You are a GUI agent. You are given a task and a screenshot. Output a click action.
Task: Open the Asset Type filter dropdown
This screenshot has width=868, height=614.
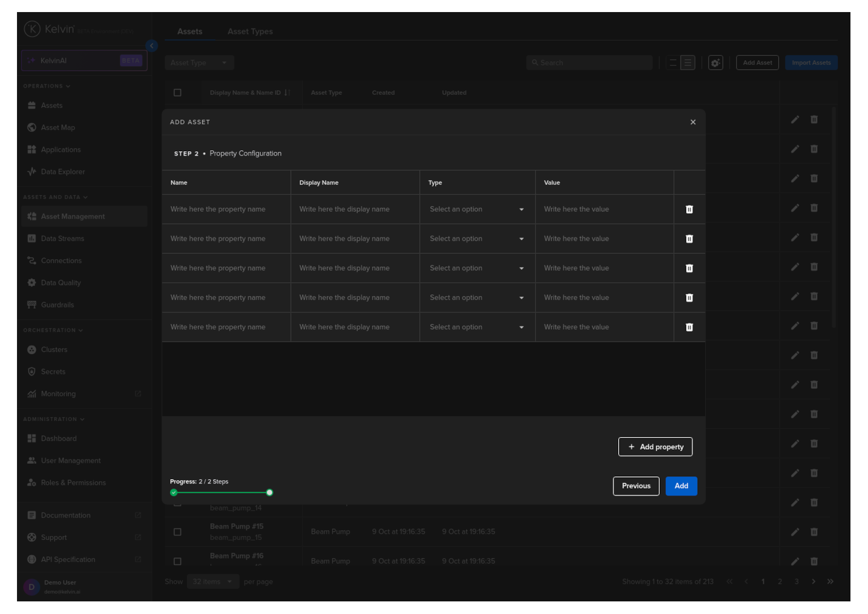pos(199,63)
